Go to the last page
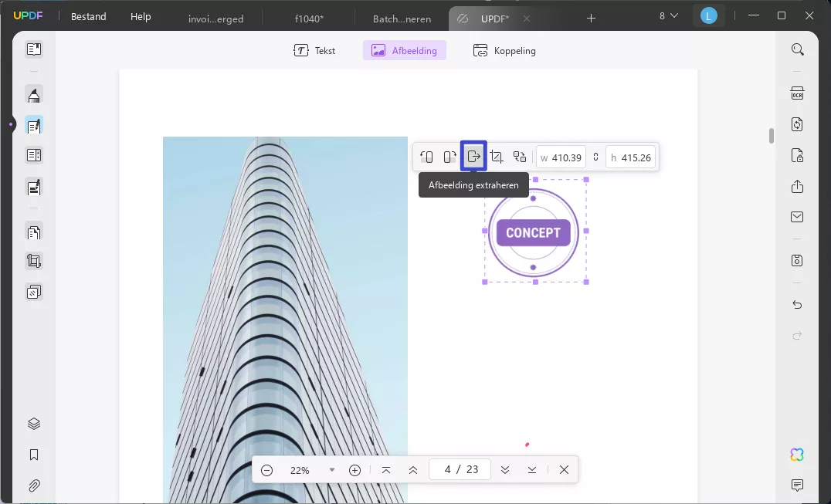This screenshot has width=831, height=504. tap(532, 469)
